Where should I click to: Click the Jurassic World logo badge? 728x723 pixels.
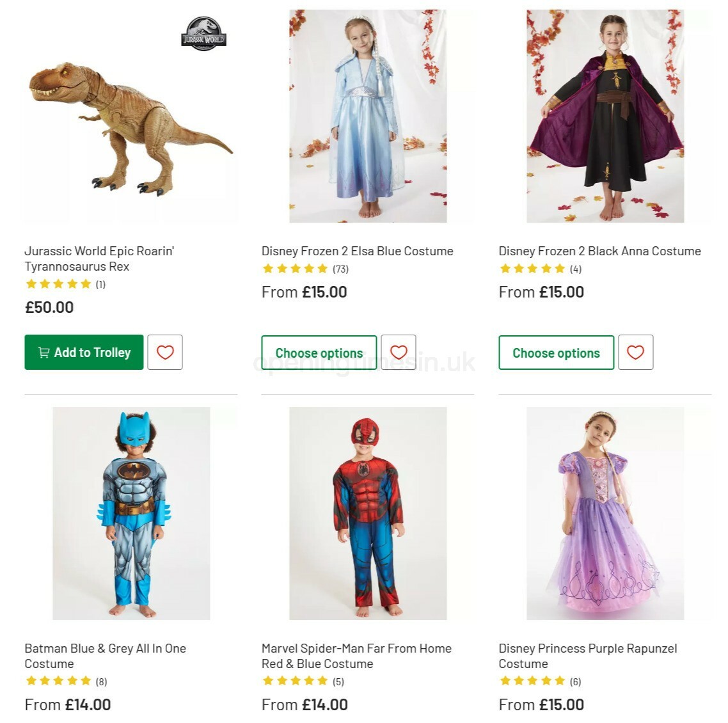point(203,34)
